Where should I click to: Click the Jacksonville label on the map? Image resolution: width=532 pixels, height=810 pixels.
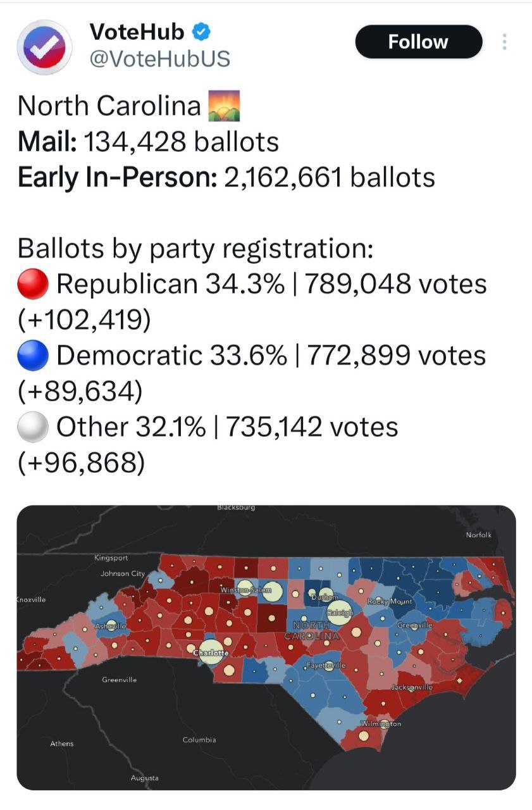coord(412,687)
